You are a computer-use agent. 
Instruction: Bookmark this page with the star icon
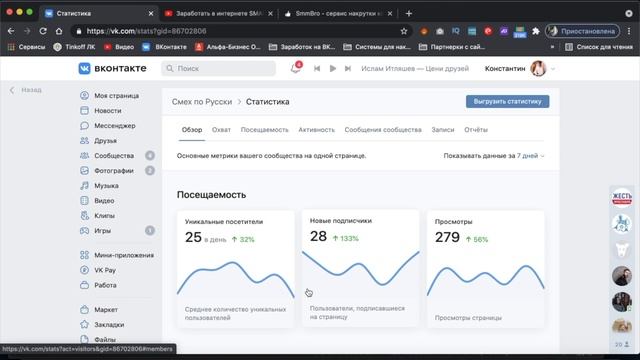coord(404,31)
